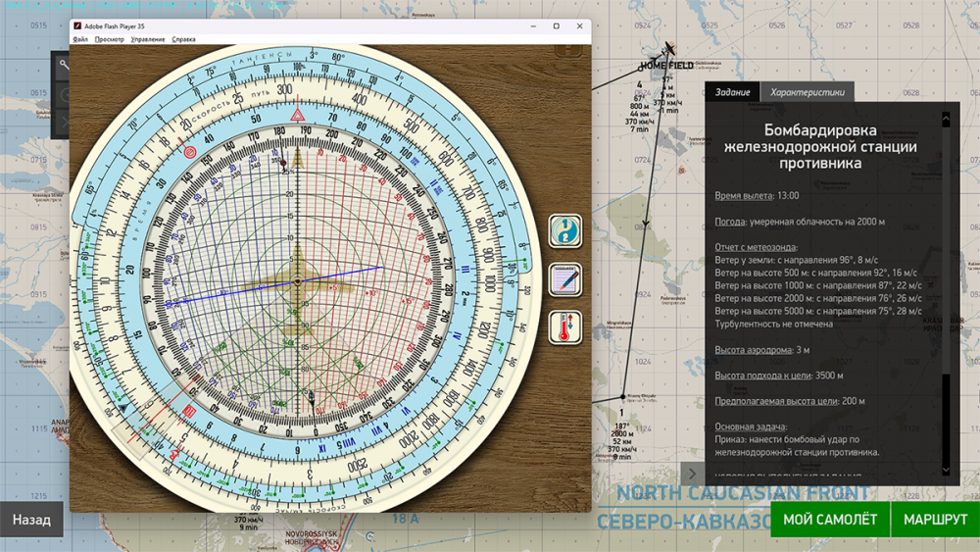The height and width of the screenshot is (552, 980).
Task: Click the red circular index marker
Action: pyautogui.click(x=189, y=152)
